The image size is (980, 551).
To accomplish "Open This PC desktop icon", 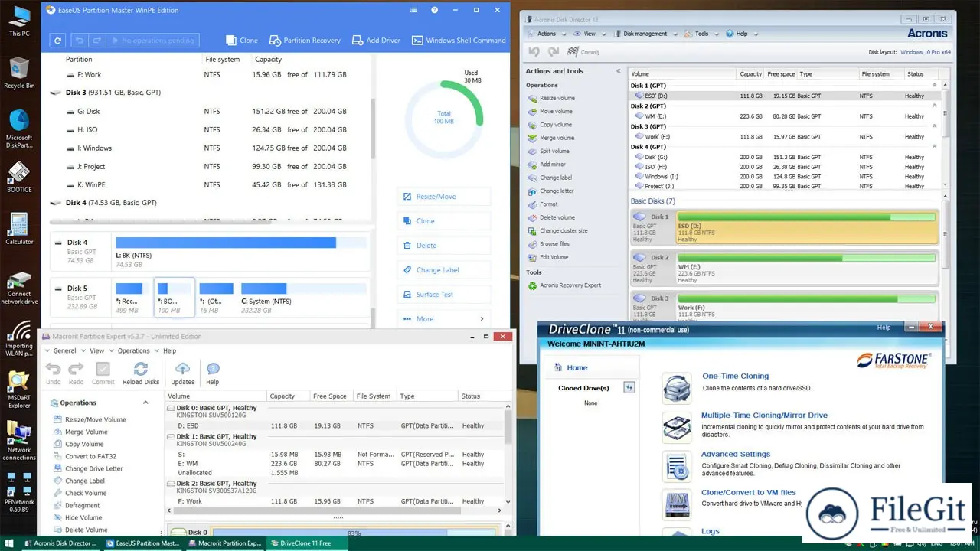I will [x=19, y=21].
